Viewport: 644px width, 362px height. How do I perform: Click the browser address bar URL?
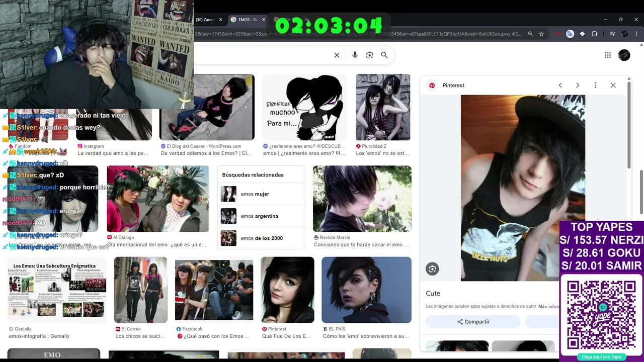point(357,34)
